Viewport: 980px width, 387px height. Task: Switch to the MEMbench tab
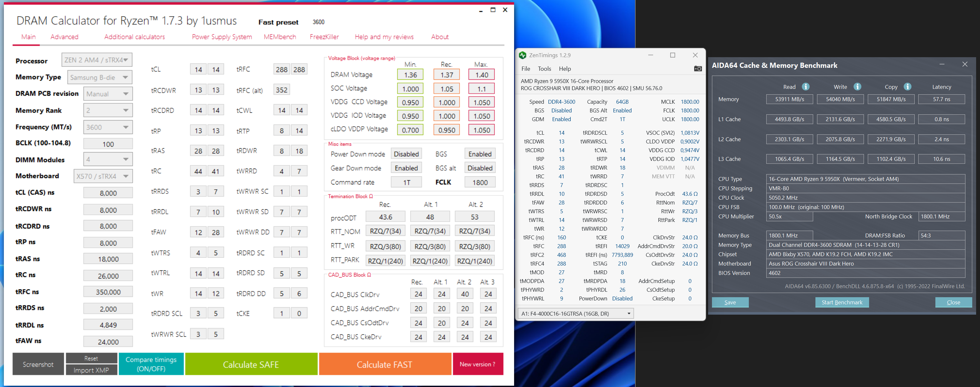point(280,37)
